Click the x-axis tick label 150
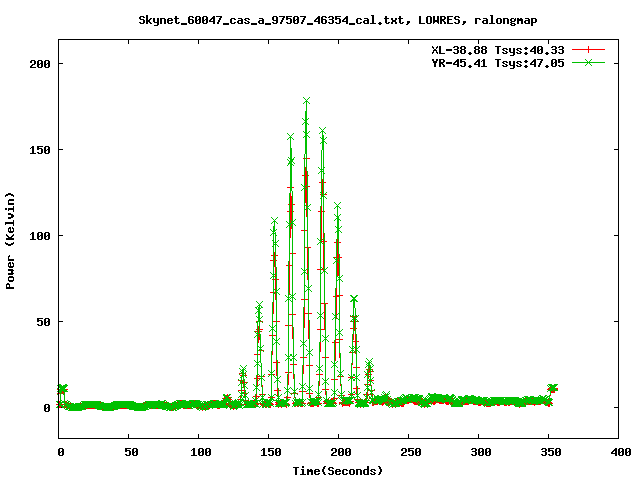 click(x=271, y=452)
